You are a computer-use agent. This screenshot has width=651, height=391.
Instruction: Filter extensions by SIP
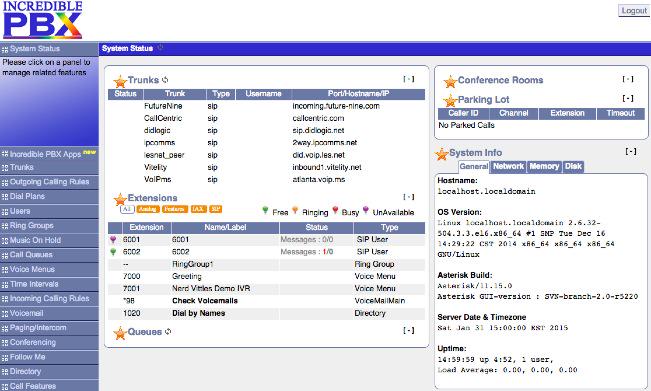(x=215, y=209)
